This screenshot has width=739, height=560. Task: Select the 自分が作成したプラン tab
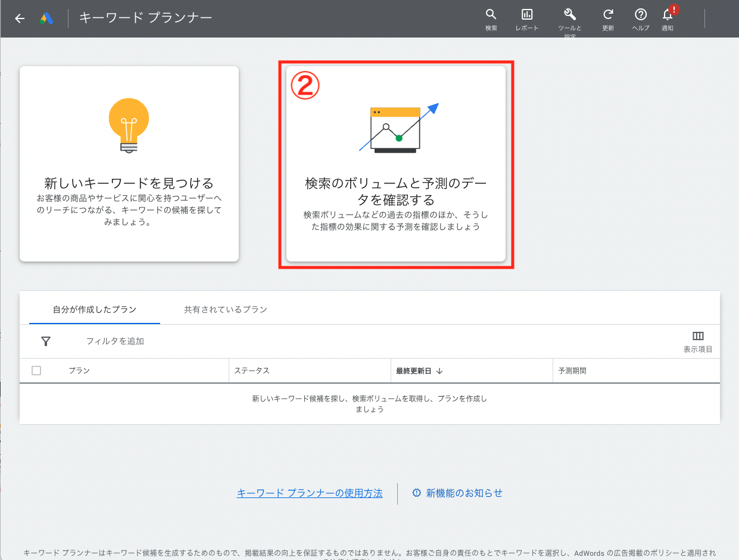tap(95, 309)
